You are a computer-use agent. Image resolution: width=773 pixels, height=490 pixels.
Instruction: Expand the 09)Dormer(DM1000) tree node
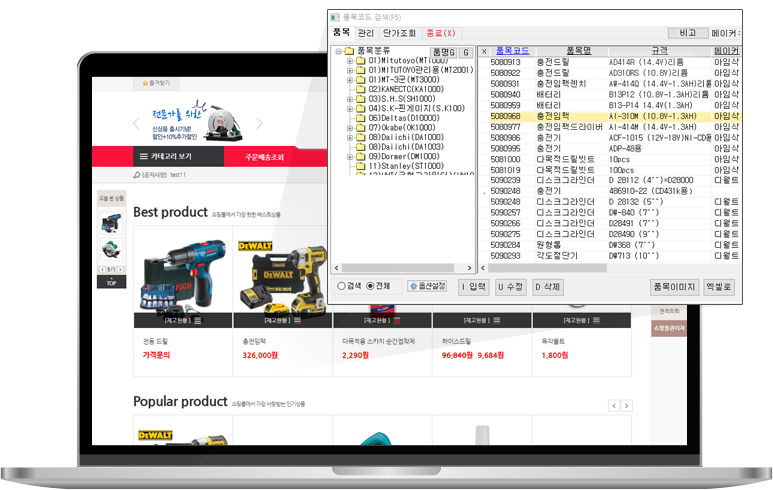point(350,157)
